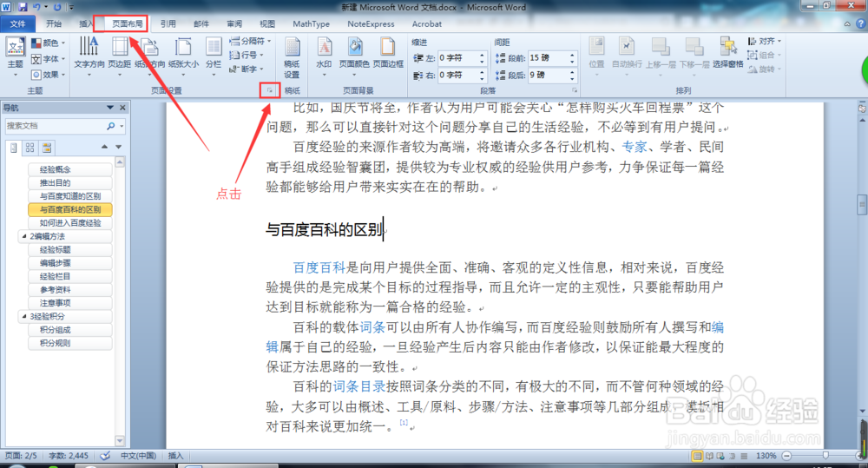This screenshot has width=868, height=468.
Task: Collapse the 2编辑方法 heading group
Action: pyautogui.click(x=23, y=236)
